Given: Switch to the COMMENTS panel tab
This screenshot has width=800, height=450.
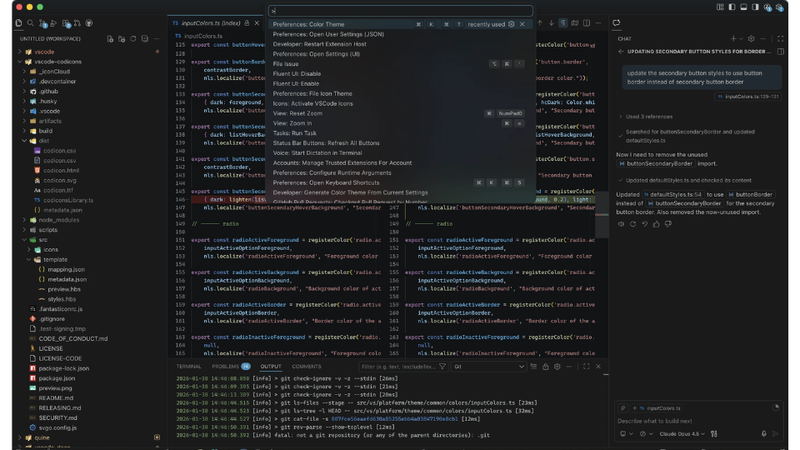Looking at the screenshot, I should click(x=306, y=366).
